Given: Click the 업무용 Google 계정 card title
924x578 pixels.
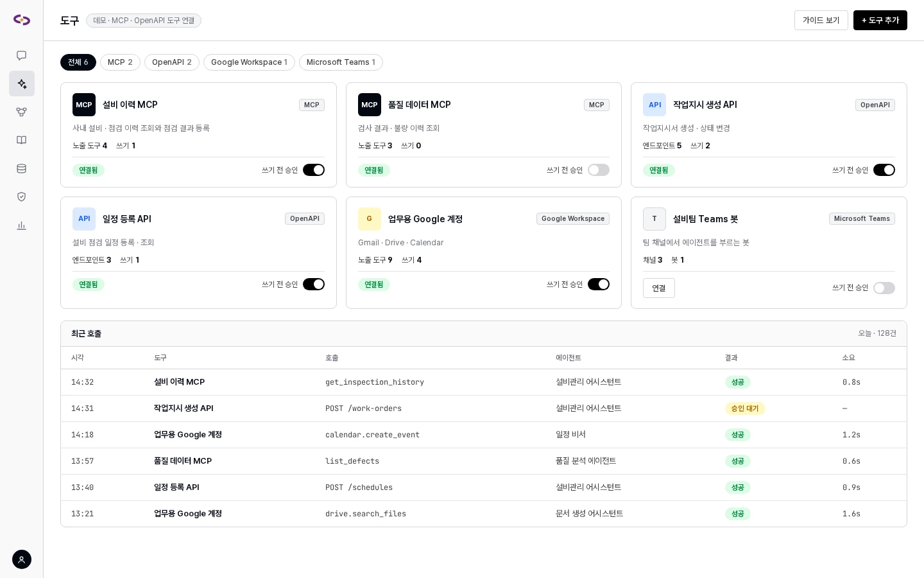Looking at the screenshot, I should [x=425, y=219].
